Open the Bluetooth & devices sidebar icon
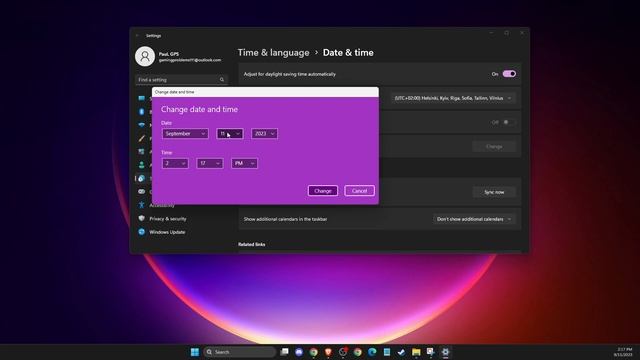The image size is (640, 360). tap(142, 111)
